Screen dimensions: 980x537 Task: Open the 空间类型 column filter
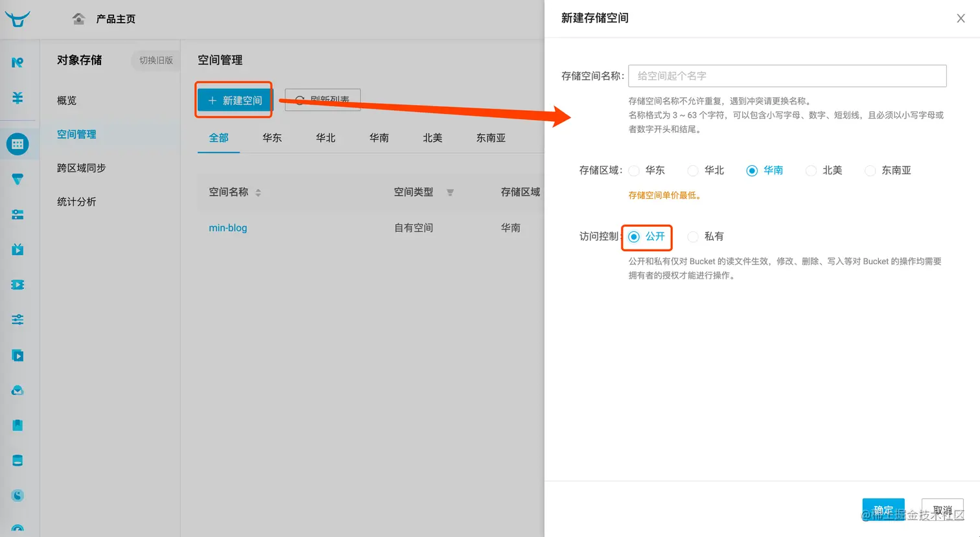[450, 192]
